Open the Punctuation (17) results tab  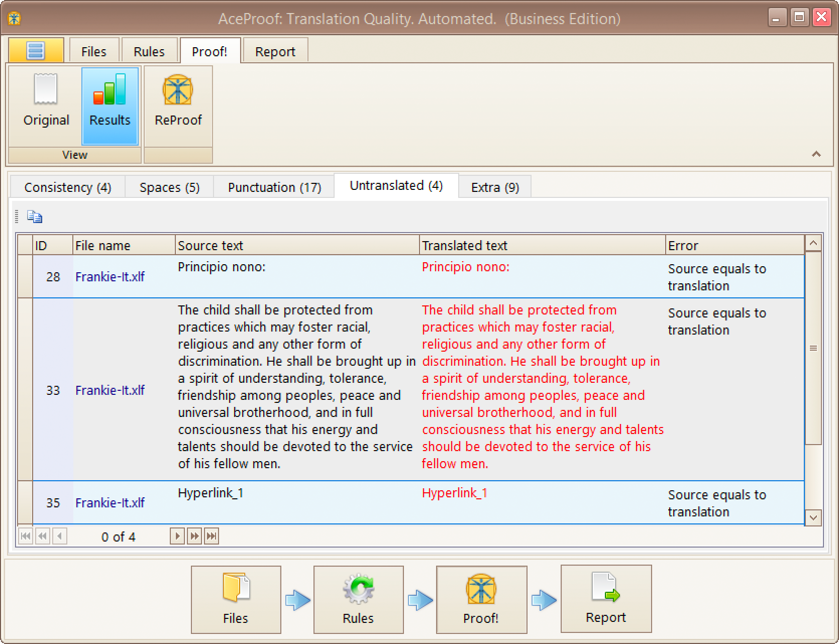click(x=274, y=187)
